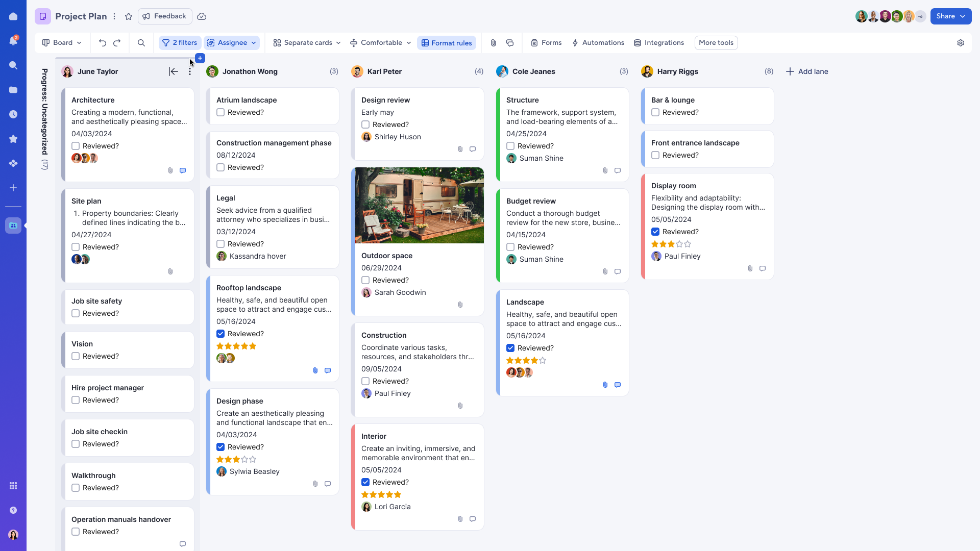The width and height of the screenshot is (980, 551).
Task: Check Reviewed? on the Structure card
Action: 510,146
